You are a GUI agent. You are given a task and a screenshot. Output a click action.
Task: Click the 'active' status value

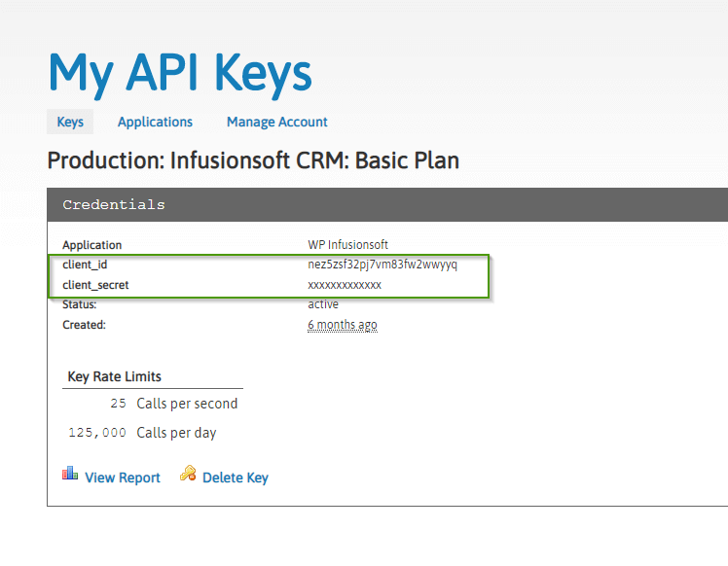(x=323, y=304)
